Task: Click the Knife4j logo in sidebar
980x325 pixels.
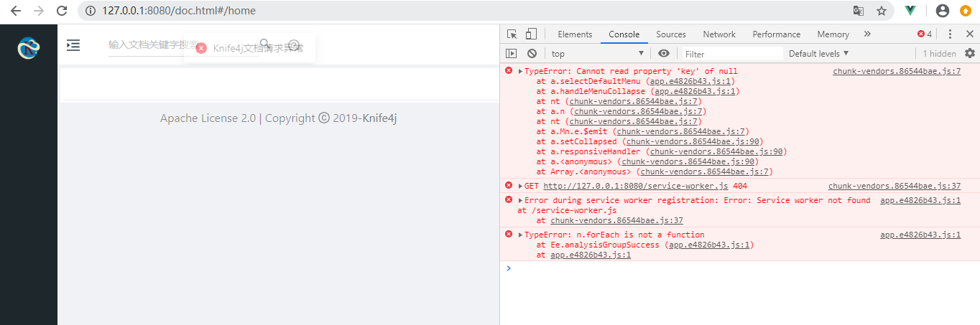Action: pyautogui.click(x=28, y=48)
